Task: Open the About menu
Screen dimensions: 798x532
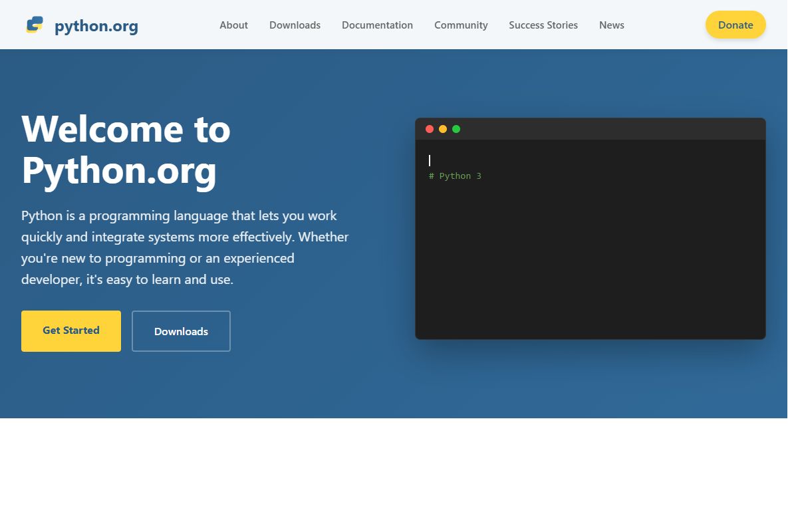Action: click(233, 25)
